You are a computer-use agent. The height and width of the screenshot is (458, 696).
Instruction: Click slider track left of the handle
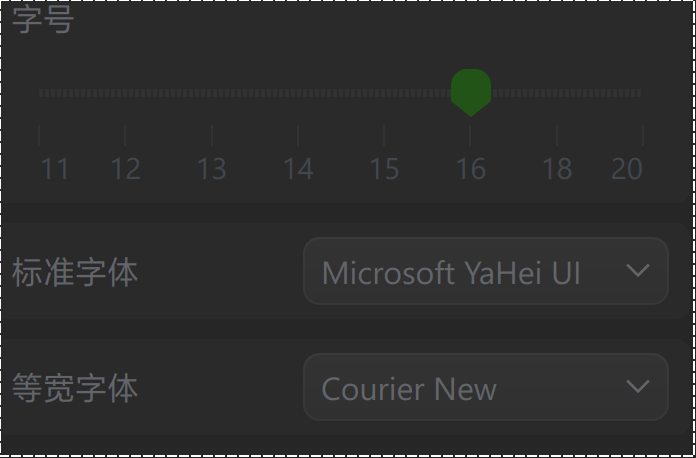(250, 93)
